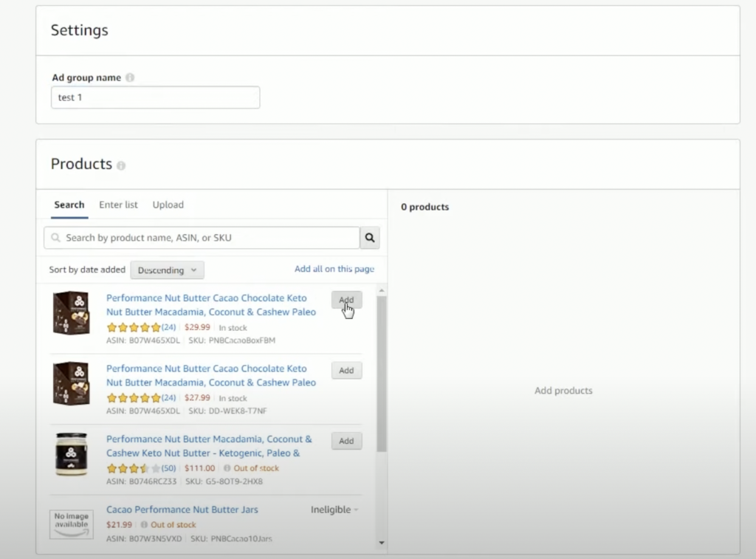This screenshot has width=756, height=559.
Task: Click the search magnifier icon button
Action: pos(370,238)
